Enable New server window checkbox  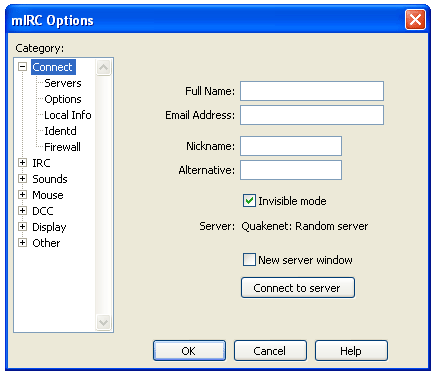pos(249,260)
